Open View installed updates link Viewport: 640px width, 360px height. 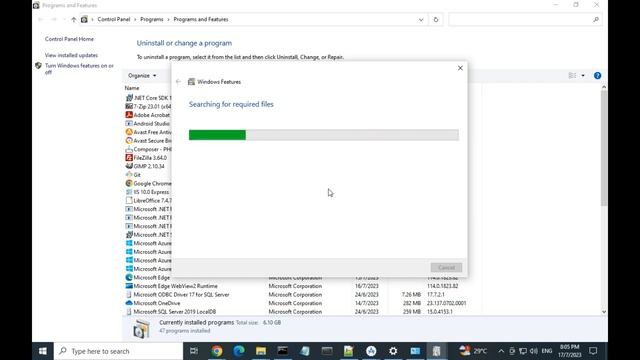pos(71,55)
